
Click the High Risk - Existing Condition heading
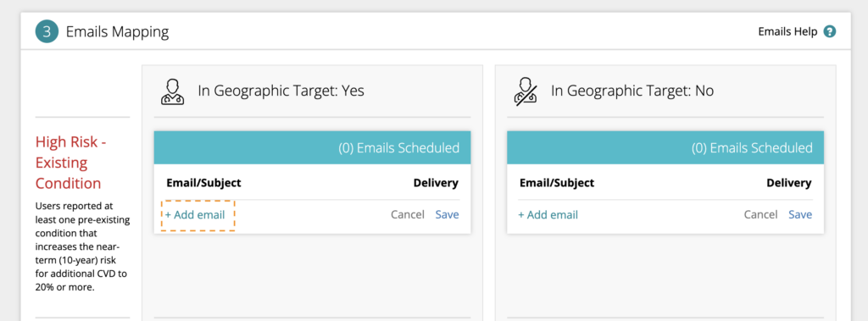pyautogui.click(x=71, y=163)
